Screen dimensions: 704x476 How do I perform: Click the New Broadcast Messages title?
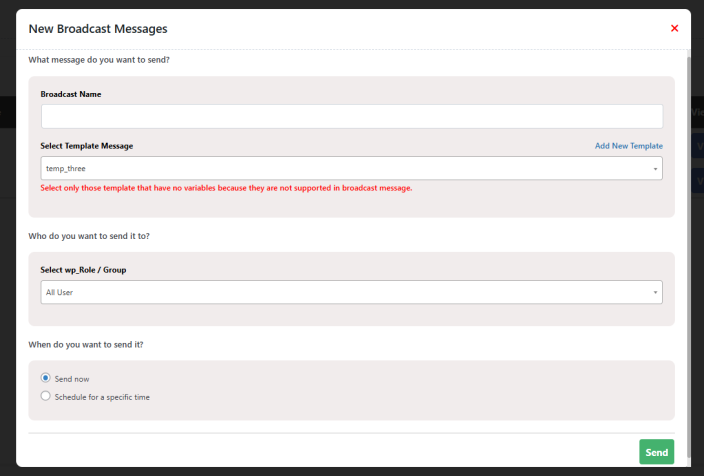coord(98,29)
